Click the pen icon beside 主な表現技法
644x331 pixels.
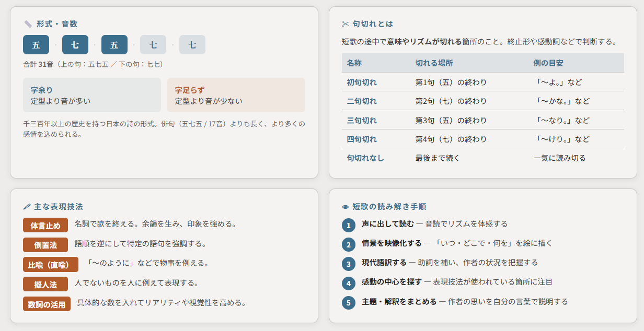point(27,206)
